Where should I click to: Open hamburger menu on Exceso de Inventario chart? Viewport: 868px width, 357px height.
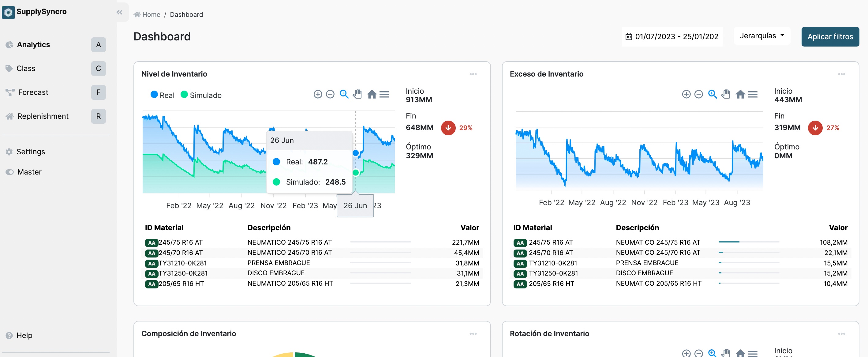[752, 94]
